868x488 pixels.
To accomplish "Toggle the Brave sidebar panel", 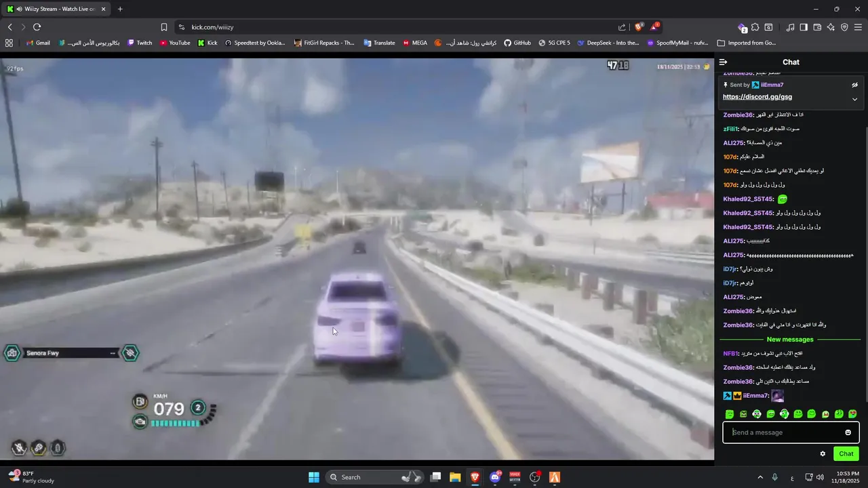I will 804,27.
